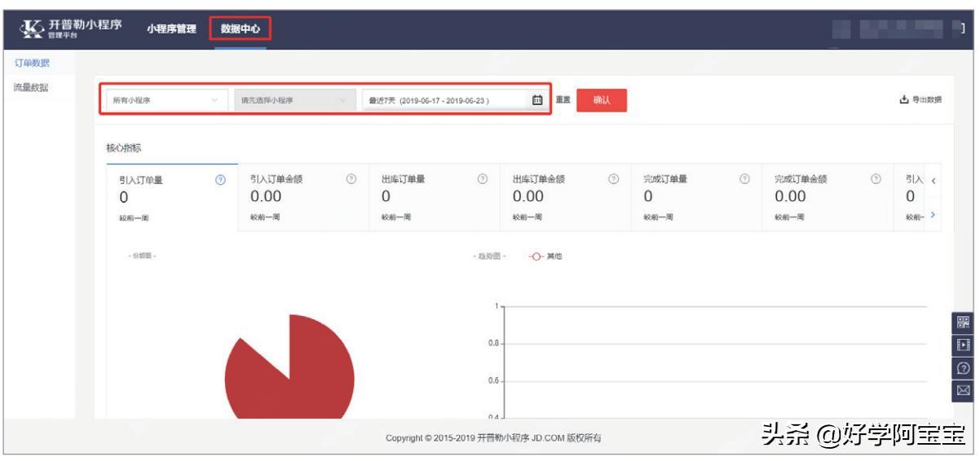
Task: Select the 引入订单金额 metric card
Action: pyautogui.click(x=303, y=198)
